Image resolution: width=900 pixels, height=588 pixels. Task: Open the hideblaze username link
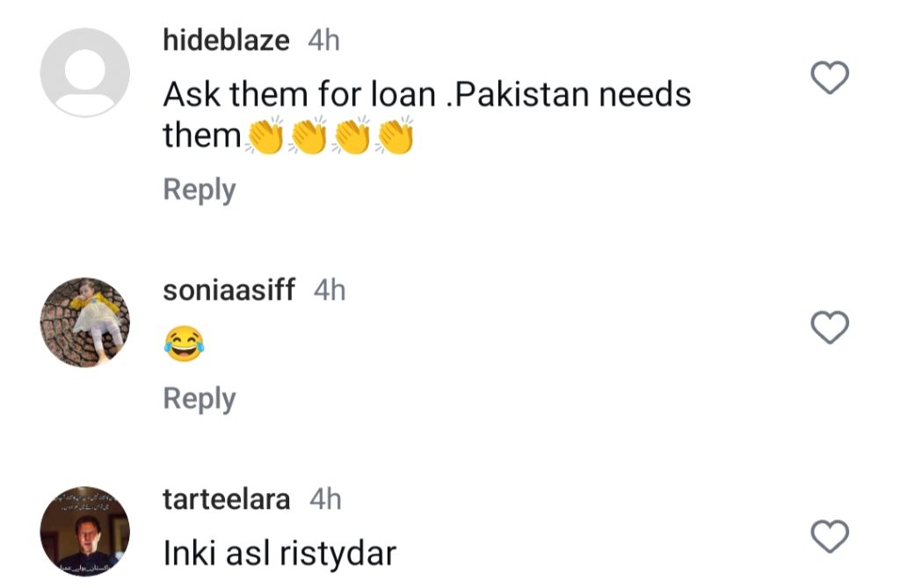coord(226,40)
